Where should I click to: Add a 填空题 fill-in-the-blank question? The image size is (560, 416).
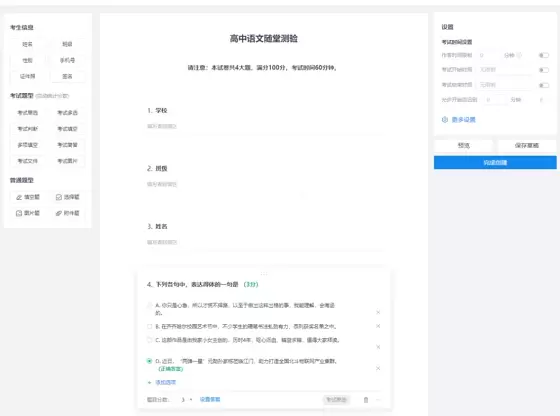tap(28, 197)
